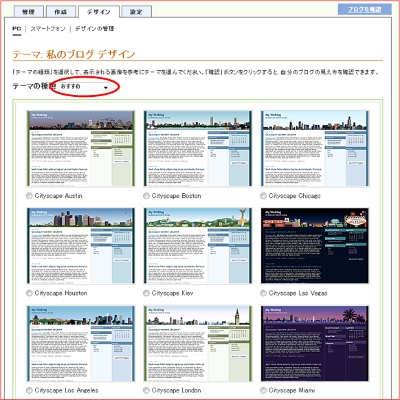Select the Cityscape Kiev radio button
The height and width of the screenshot is (400, 400).
[146, 293]
